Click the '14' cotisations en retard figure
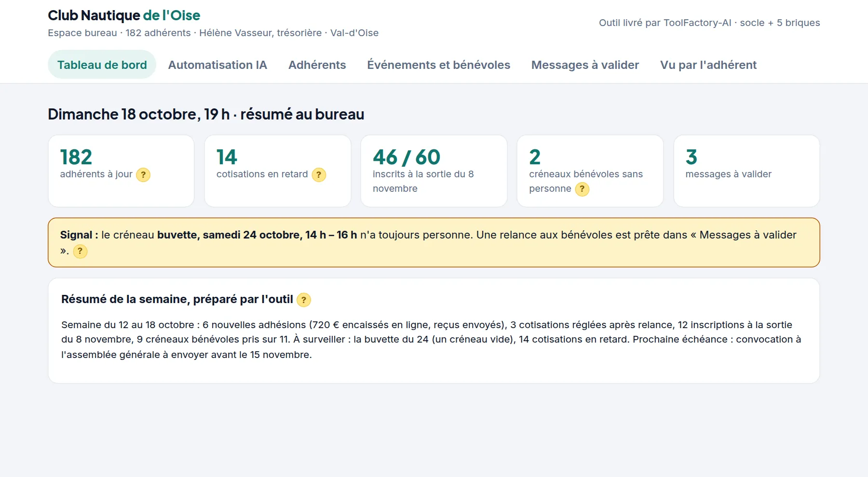Viewport: 868px width, 477px height. [x=227, y=157]
